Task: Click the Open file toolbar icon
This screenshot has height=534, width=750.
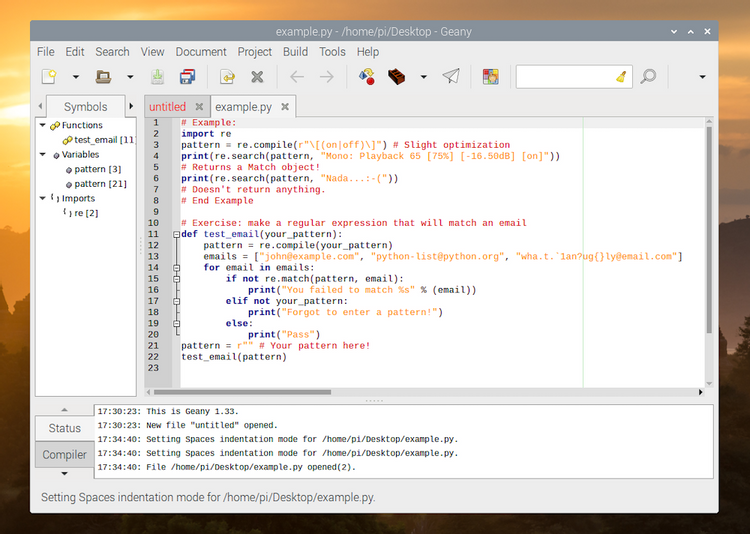Action: (103, 76)
